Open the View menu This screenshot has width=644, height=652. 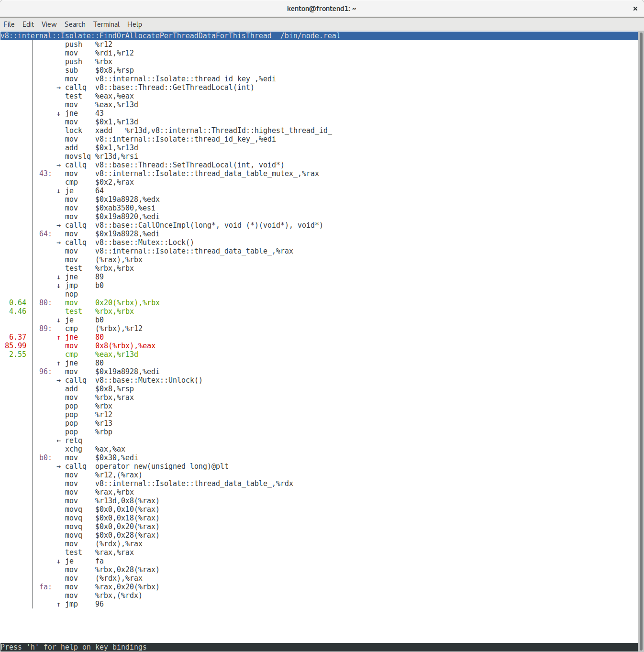click(x=49, y=24)
